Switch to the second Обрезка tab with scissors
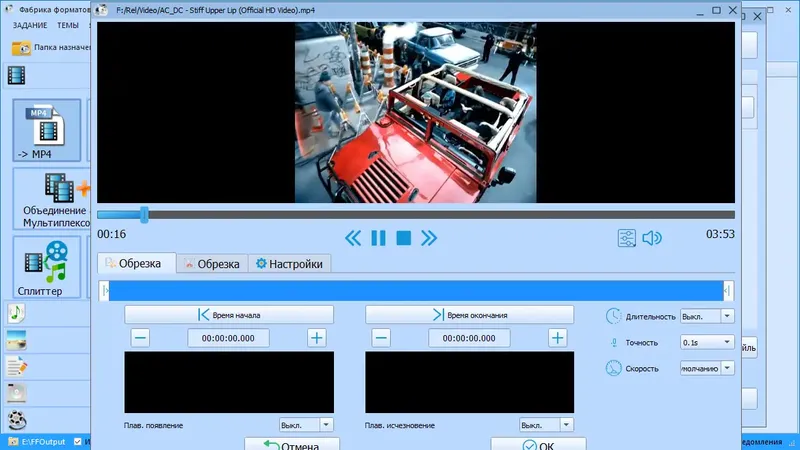 click(212, 264)
